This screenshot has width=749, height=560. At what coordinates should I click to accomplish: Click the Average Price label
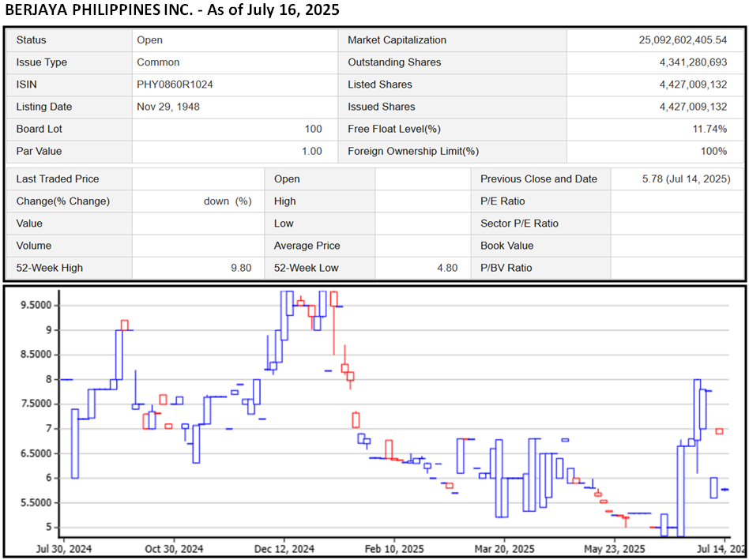point(307,246)
